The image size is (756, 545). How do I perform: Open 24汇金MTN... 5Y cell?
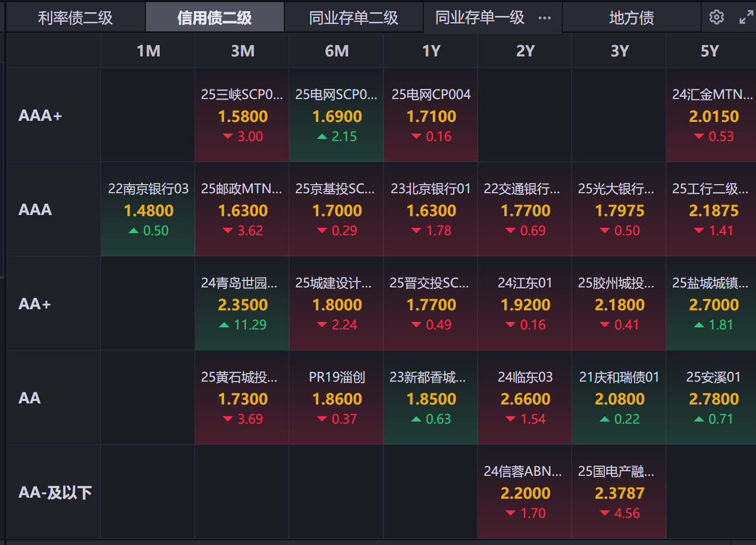(x=711, y=115)
